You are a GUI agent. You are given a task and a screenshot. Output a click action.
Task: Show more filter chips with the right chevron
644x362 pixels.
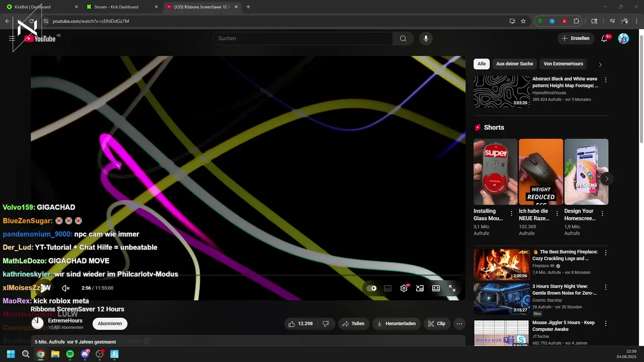[600, 64]
